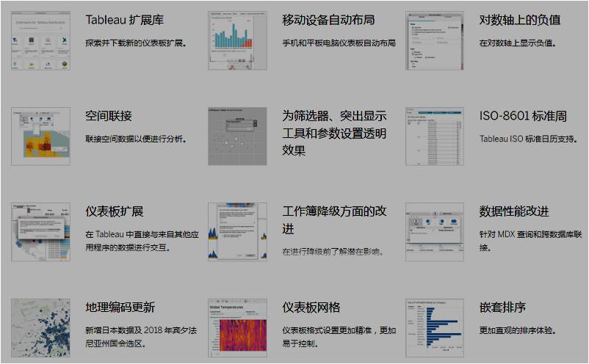The width and height of the screenshot is (589, 364).
Task: Open the 地理编码更新 dotted map thumbnail
Action: coord(40,328)
